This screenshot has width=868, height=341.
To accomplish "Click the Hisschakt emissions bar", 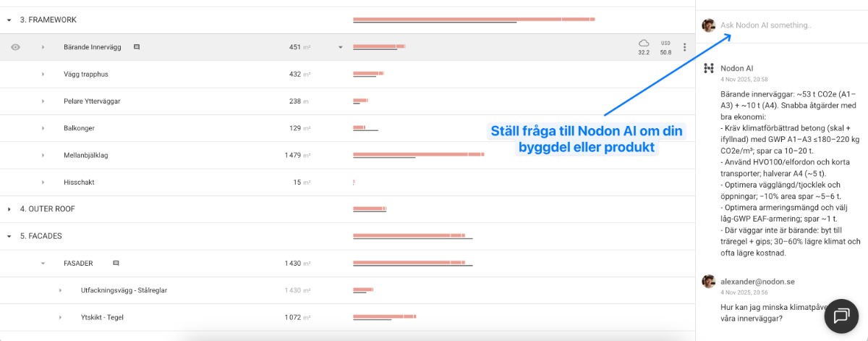I will tap(354, 182).
